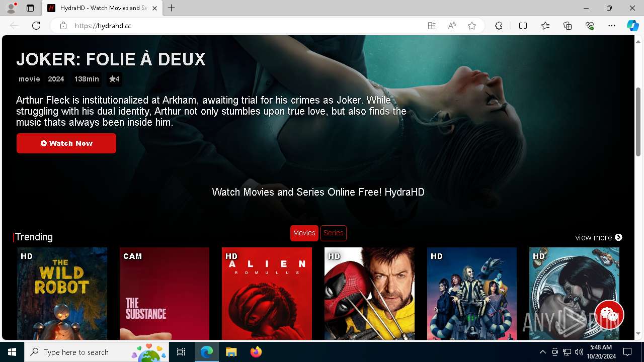Open Alien Romulus poster
Viewport: 644px width, 362px height.
click(x=267, y=294)
